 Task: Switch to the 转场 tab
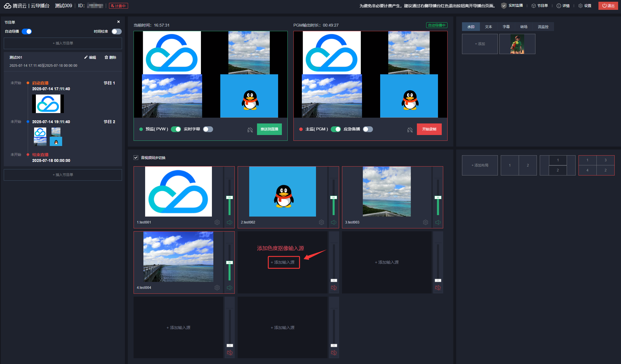(524, 27)
